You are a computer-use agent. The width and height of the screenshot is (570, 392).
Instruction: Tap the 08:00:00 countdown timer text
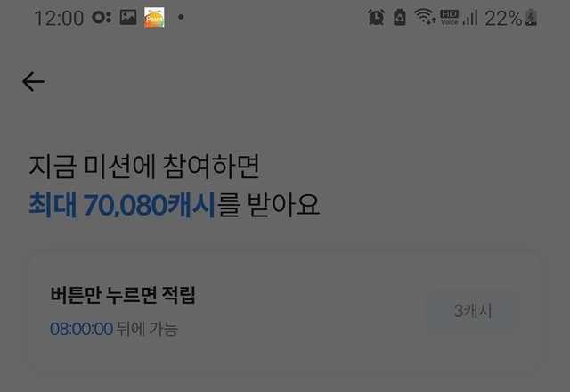tap(81, 329)
